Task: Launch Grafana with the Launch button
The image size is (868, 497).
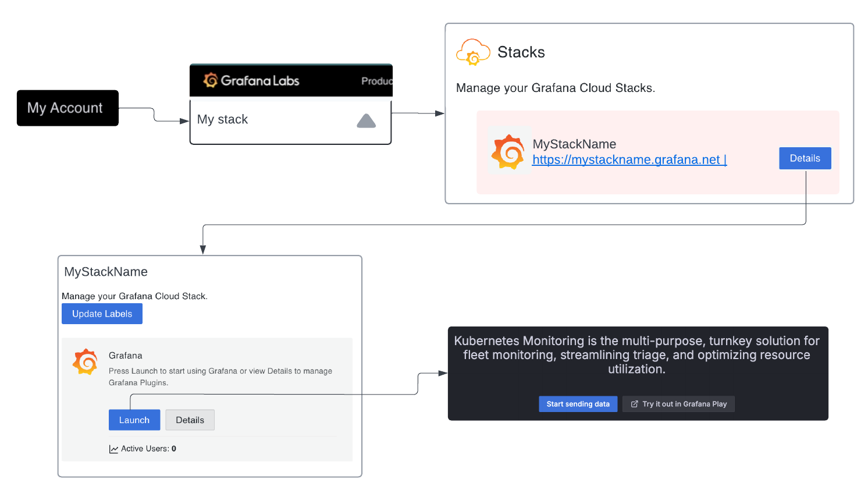Action: (134, 420)
